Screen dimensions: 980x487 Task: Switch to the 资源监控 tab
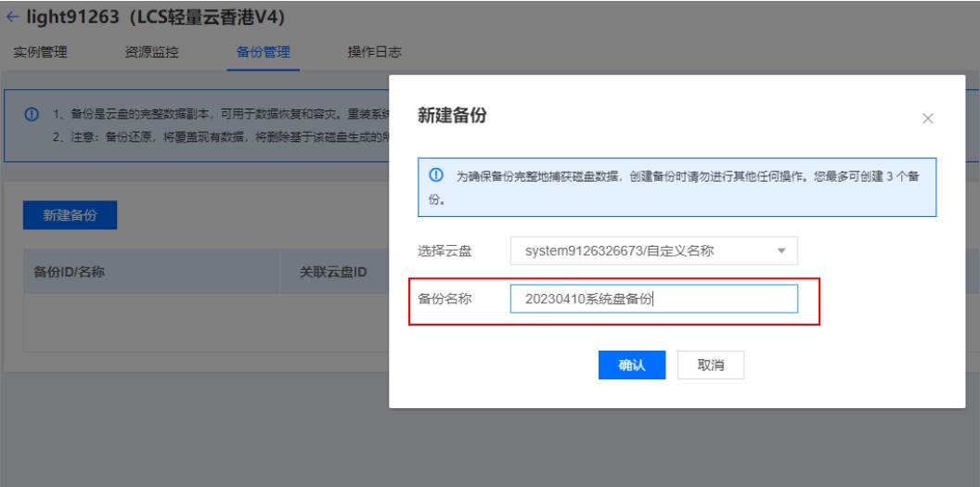[x=152, y=53]
